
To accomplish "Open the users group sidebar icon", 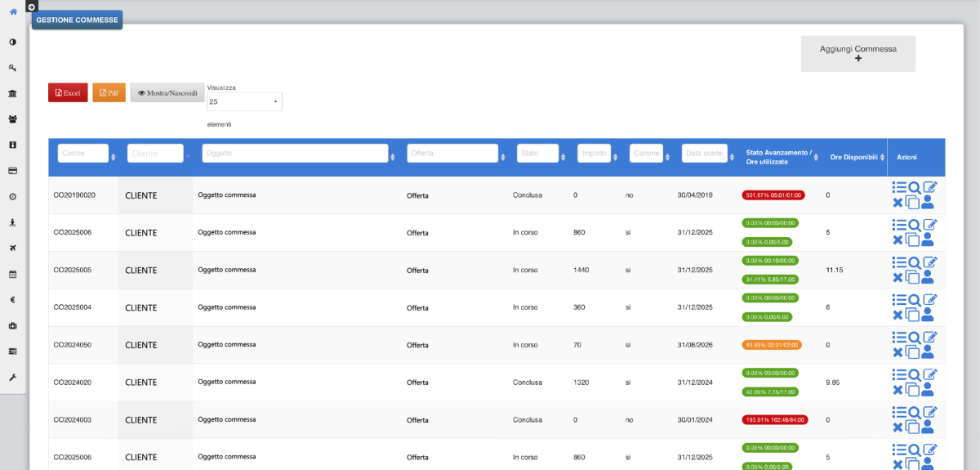I will pos(12,119).
